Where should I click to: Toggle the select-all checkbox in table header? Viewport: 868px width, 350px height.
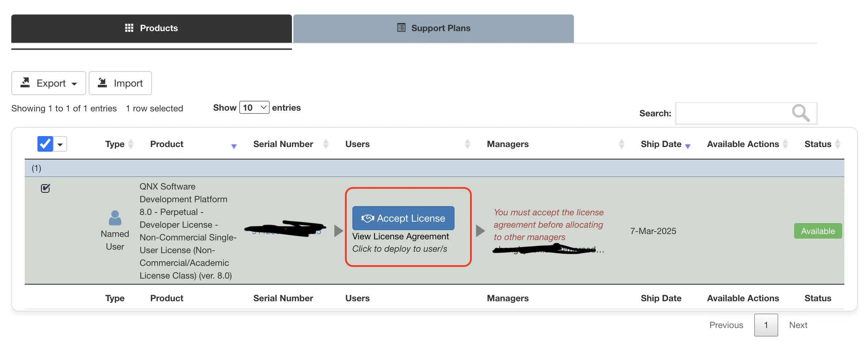pyautogui.click(x=45, y=144)
